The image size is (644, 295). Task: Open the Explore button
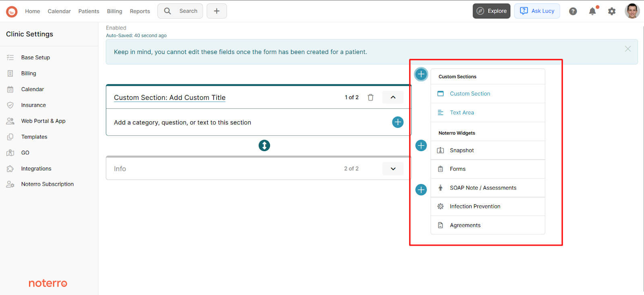pyautogui.click(x=491, y=11)
